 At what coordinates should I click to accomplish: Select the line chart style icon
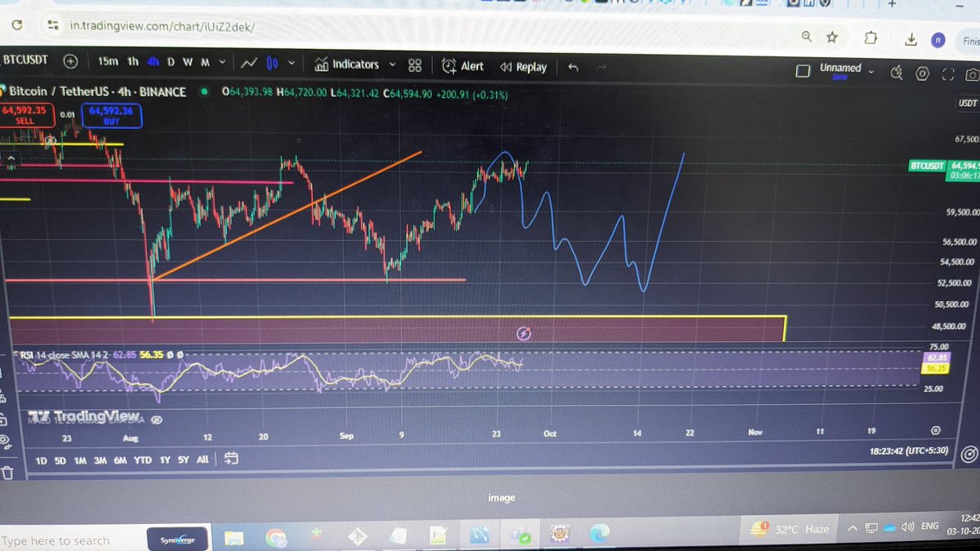tap(250, 63)
